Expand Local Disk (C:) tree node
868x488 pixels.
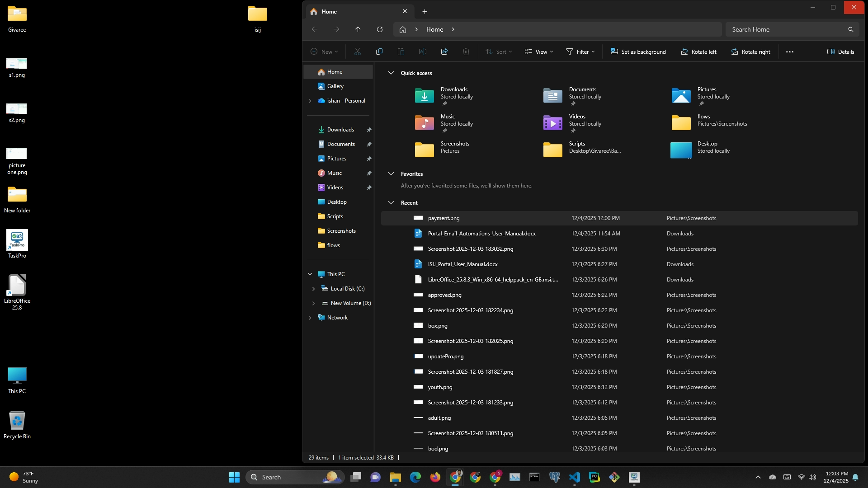pos(313,289)
